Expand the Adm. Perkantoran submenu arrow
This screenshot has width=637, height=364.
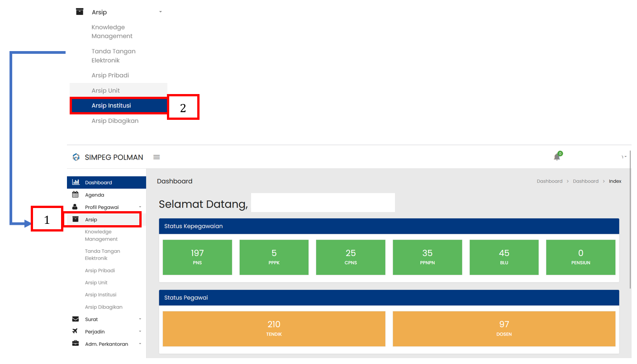click(140, 344)
